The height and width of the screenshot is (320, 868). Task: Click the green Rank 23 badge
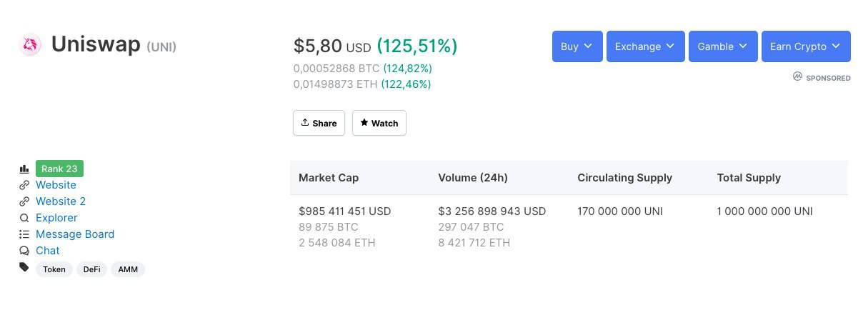click(59, 169)
